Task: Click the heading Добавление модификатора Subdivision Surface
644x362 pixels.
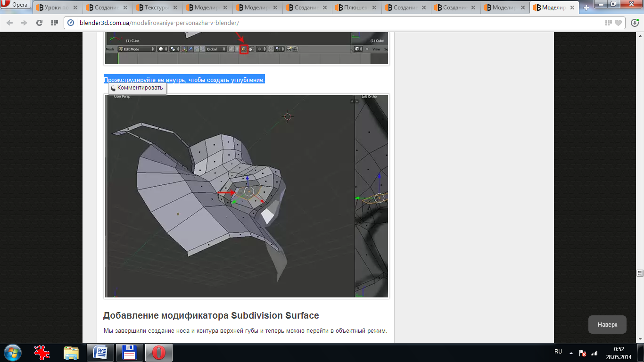Action: pos(211,315)
